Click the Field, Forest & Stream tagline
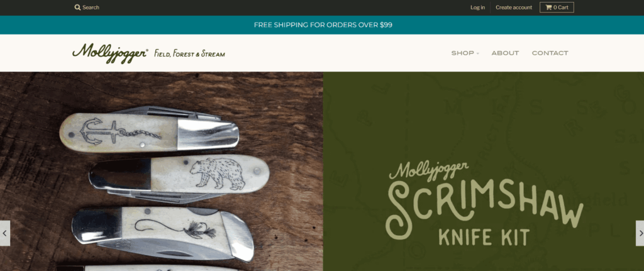Viewport: 644px width, 271px height. pyautogui.click(x=190, y=53)
